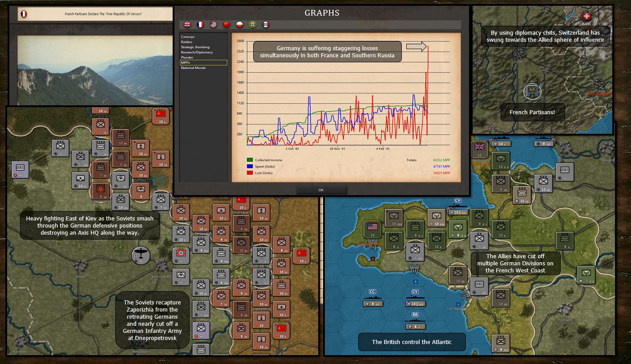631x364 pixels.
Task: Click the "French Partisans!" caption
Action: 532,112
